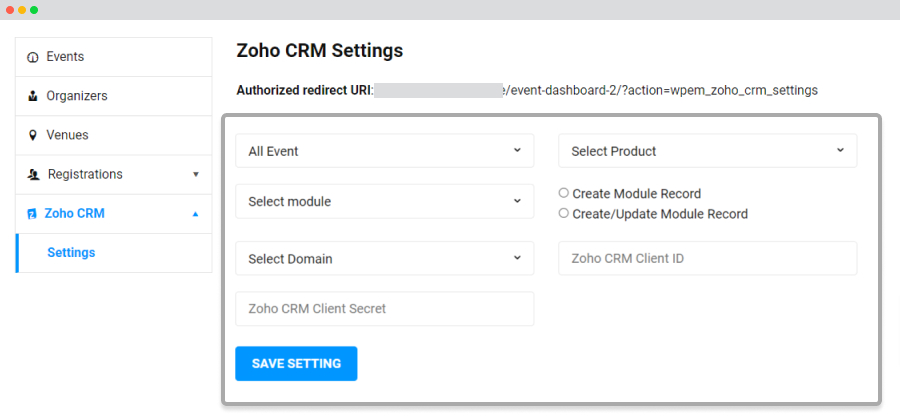This screenshot has width=900, height=420.
Task: Click the Venues location pin icon
Action: 33,135
